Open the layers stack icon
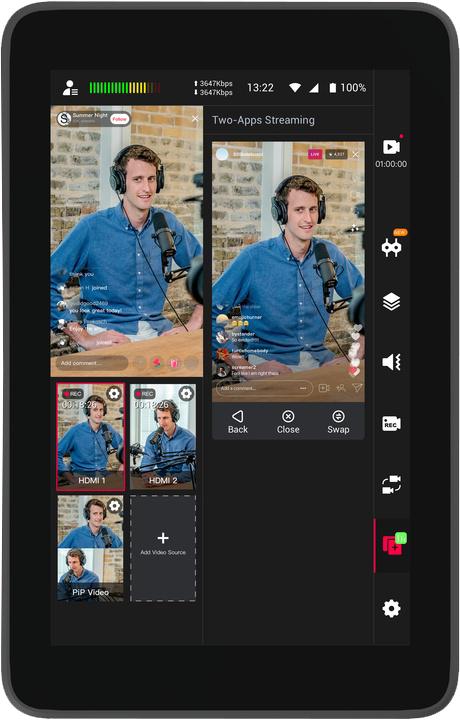The height and width of the screenshot is (720, 460). (x=392, y=302)
